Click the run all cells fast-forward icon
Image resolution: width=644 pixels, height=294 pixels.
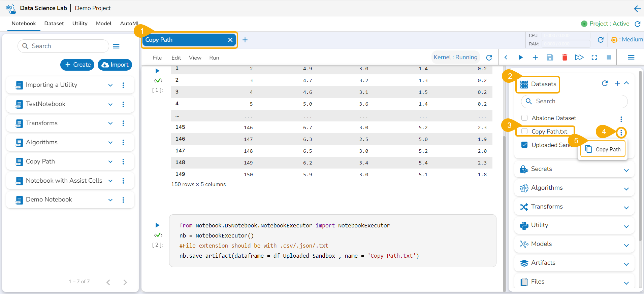point(579,58)
